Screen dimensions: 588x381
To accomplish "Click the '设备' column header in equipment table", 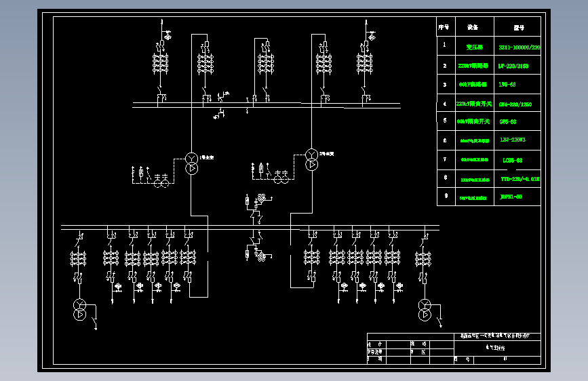I will point(473,27).
